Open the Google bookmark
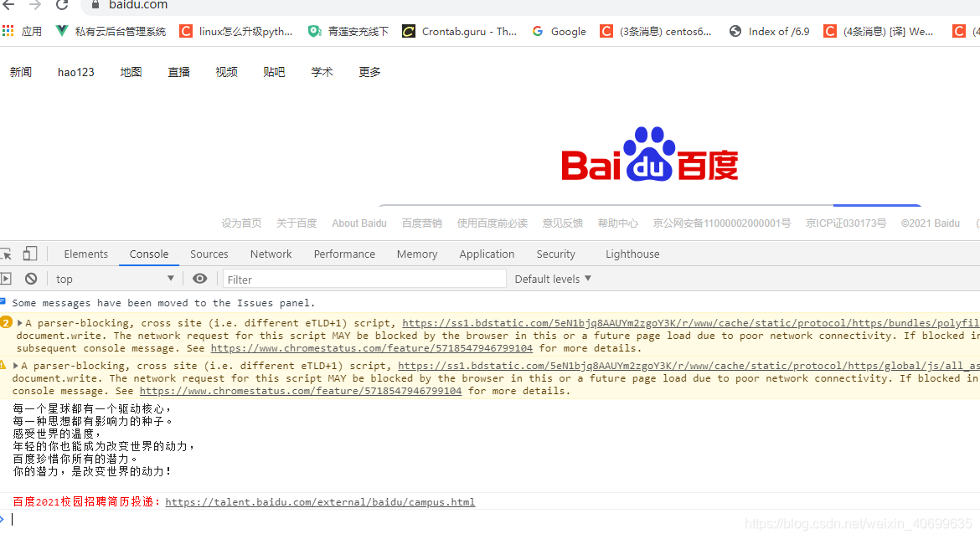Image resolution: width=980 pixels, height=539 pixels. (559, 31)
